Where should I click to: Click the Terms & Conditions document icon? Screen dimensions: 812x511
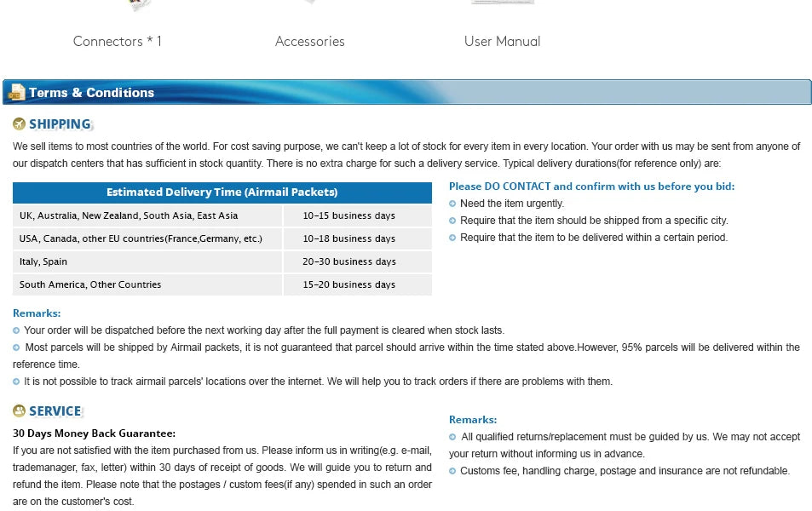point(16,92)
